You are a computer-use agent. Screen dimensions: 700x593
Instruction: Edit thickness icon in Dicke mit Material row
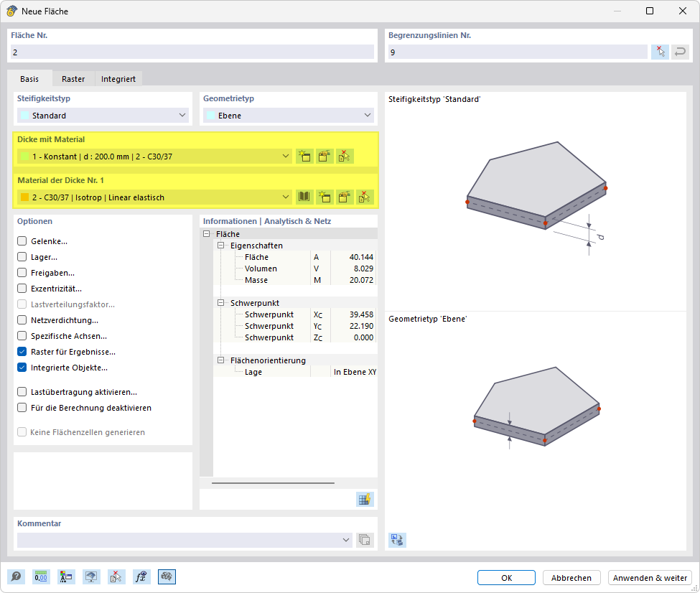coord(325,157)
